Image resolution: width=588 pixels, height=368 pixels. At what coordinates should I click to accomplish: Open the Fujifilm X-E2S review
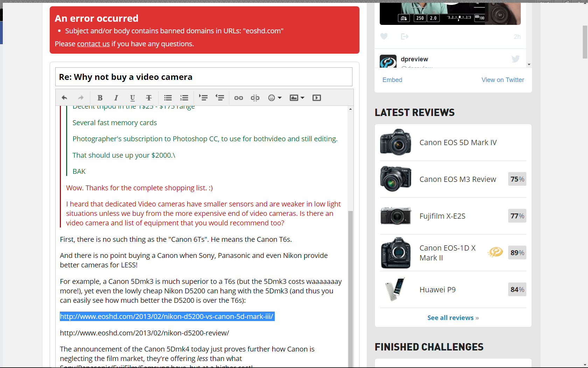click(x=442, y=216)
